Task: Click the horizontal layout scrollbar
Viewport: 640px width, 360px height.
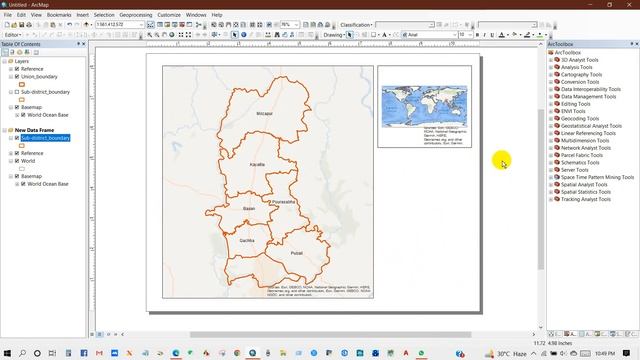Action: click(331, 334)
